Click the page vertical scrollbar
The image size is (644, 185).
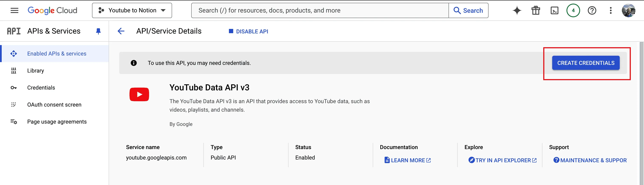point(641,114)
